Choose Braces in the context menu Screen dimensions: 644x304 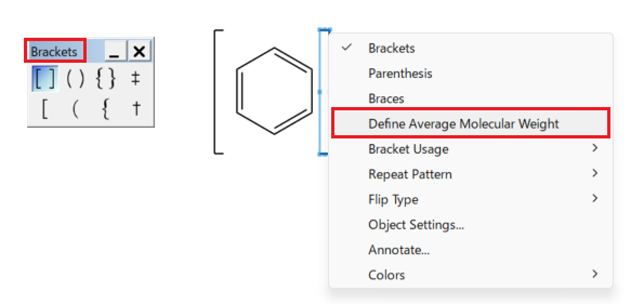pyautogui.click(x=386, y=98)
